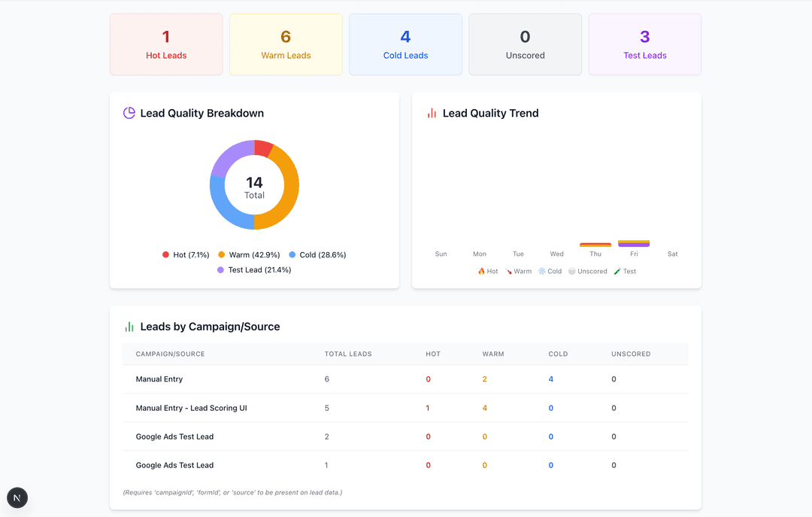Click the thermometer icon for Warm legend
This screenshot has height=517, width=812.
[x=508, y=271]
